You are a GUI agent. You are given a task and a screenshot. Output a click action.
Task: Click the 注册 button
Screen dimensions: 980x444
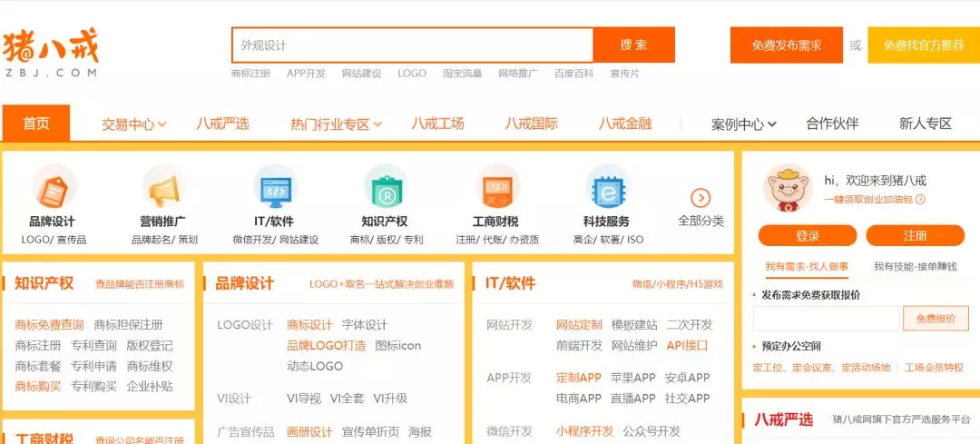915,236
